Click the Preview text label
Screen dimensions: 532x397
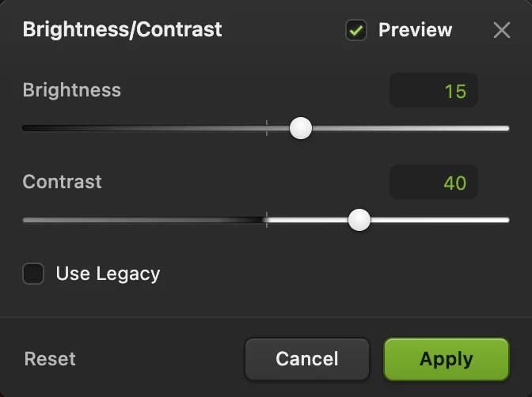[x=416, y=30]
